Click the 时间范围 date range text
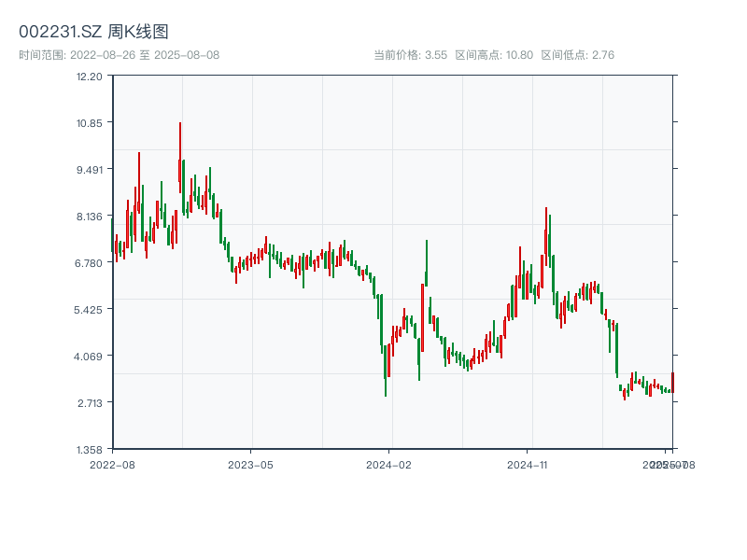 click(x=119, y=55)
